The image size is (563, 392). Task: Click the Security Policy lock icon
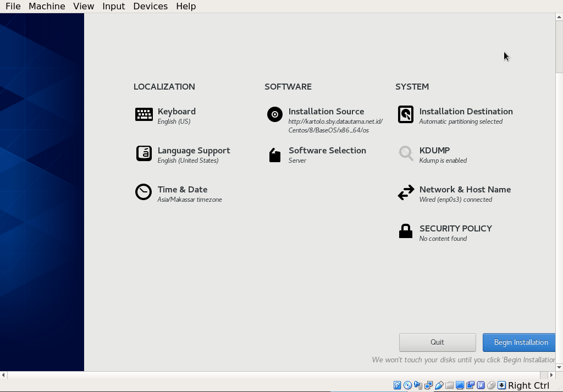click(405, 231)
